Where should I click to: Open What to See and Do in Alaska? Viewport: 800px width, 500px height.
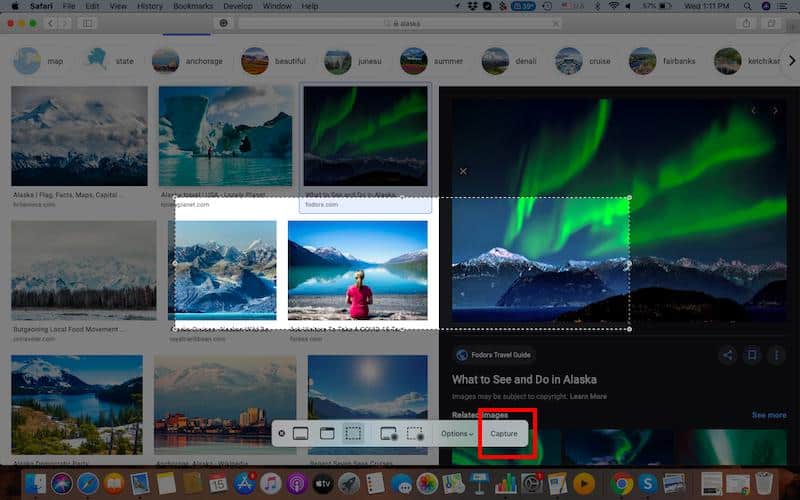[524, 380]
